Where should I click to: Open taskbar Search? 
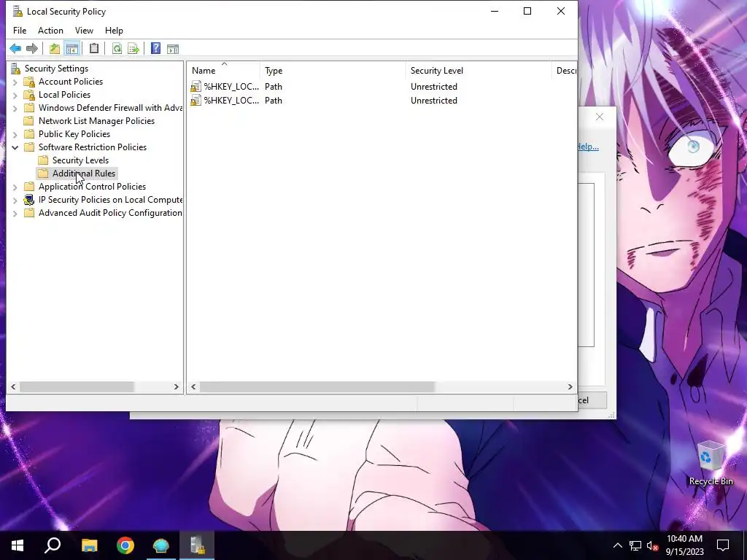pyautogui.click(x=53, y=545)
